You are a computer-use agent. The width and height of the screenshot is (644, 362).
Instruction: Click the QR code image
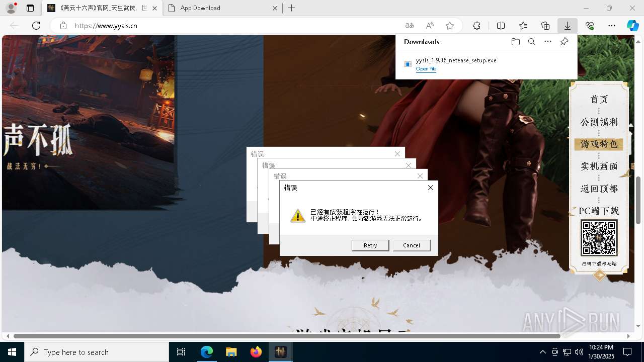coord(599,238)
